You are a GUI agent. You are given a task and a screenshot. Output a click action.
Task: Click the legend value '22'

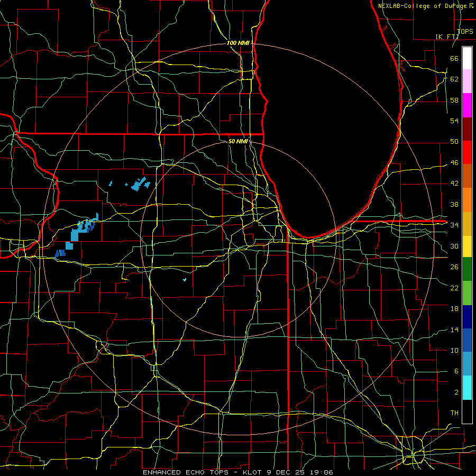[454, 288]
